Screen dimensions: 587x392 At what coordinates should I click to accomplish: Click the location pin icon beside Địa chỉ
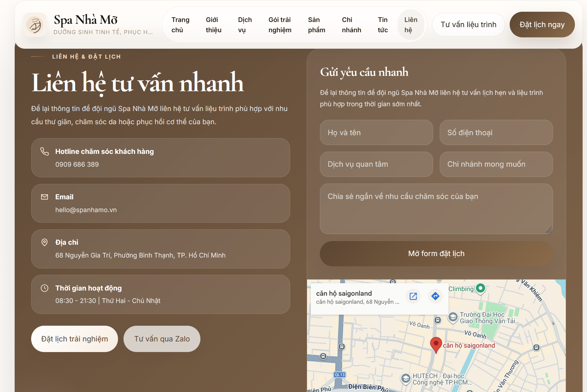point(45,242)
